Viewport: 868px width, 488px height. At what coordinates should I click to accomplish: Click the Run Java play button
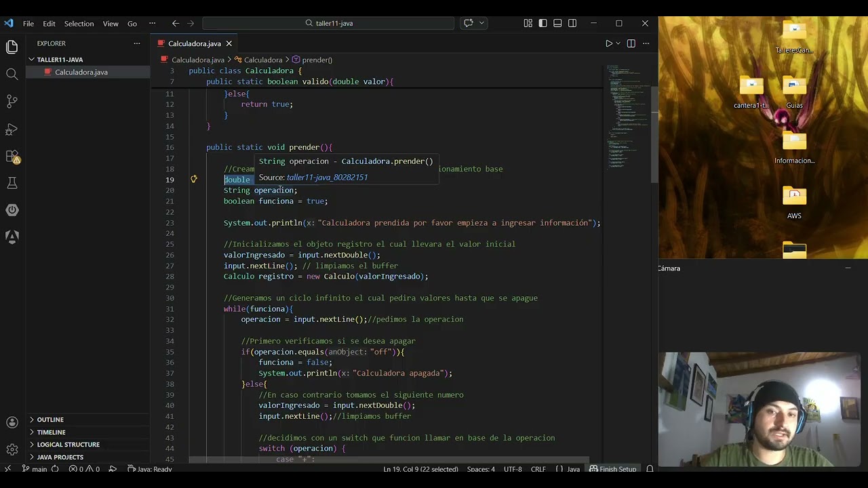click(x=608, y=43)
